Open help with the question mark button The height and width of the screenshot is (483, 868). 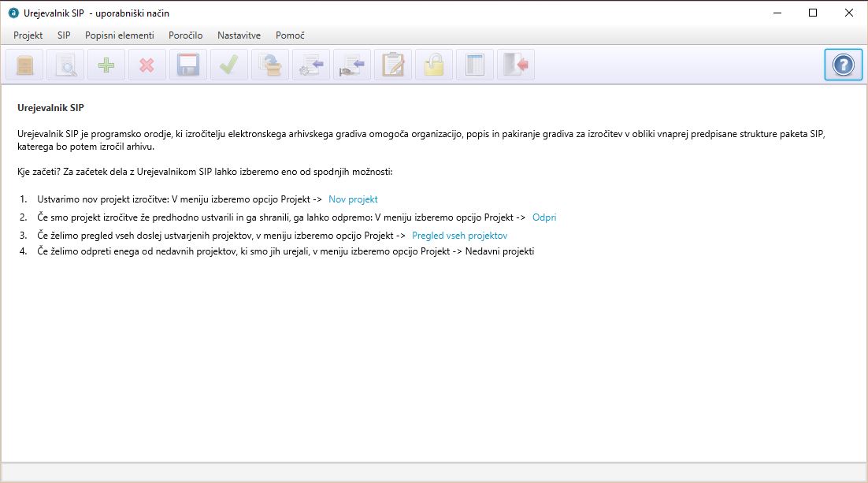[843, 65]
